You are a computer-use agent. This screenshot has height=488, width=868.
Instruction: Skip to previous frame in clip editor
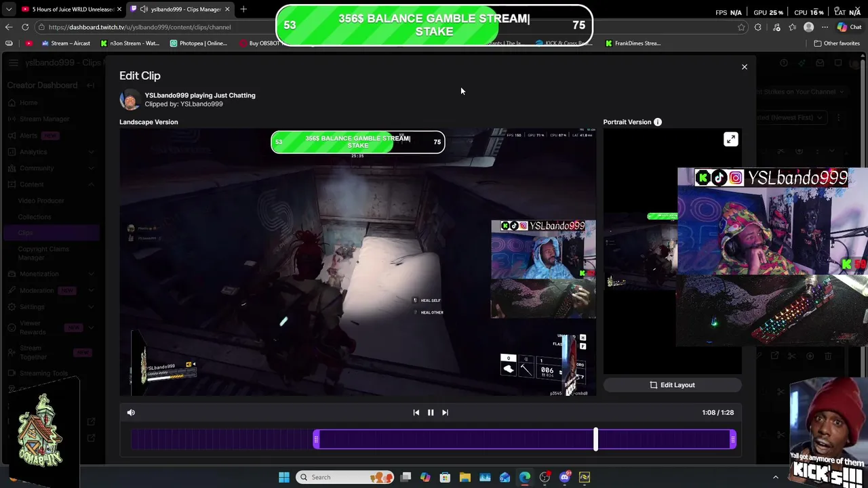coord(416,412)
